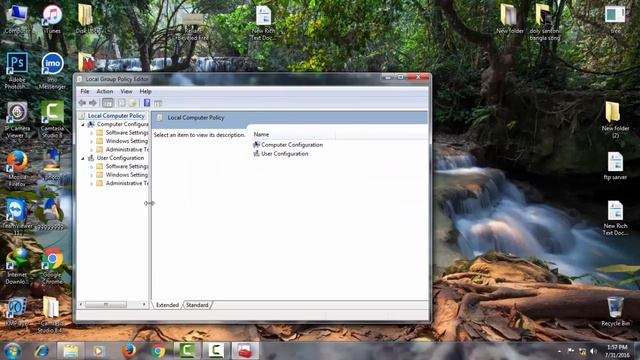The height and width of the screenshot is (360, 640).
Task: Expand Software Settings under User Configuration
Action: click(91, 167)
